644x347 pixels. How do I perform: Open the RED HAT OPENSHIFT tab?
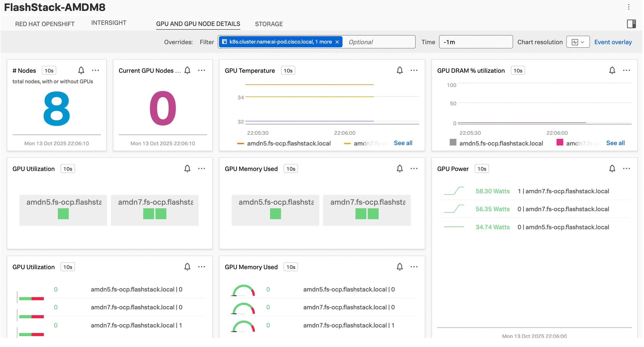45,24
